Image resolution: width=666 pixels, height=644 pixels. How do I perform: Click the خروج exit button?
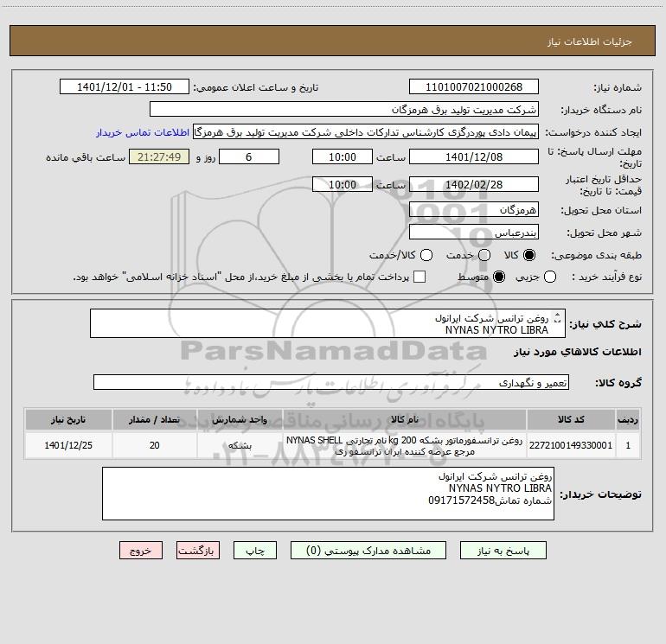141,551
